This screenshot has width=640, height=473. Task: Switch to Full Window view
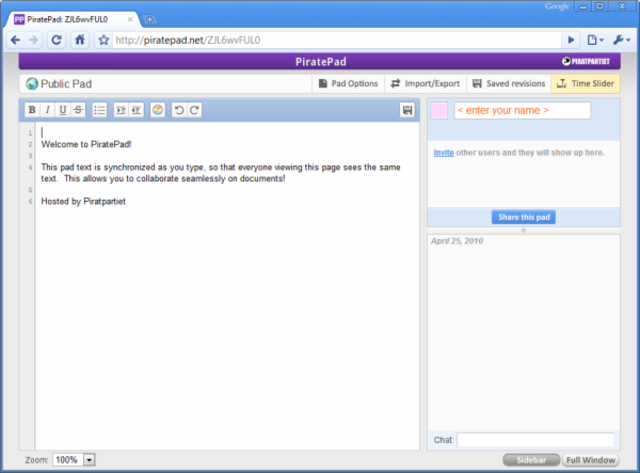point(591,460)
